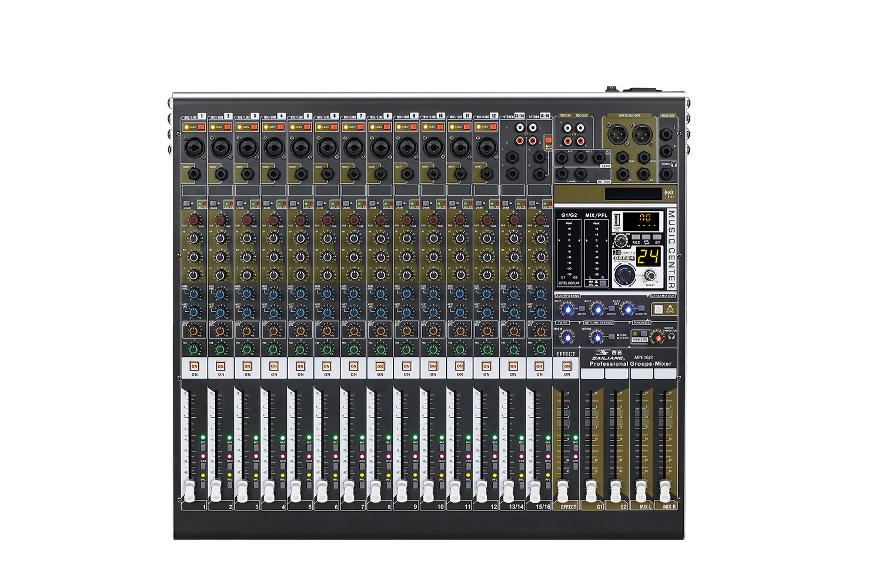Click the orange AUX3/EFX knob on channel 12
882x588 pixels.
click(487, 330)
